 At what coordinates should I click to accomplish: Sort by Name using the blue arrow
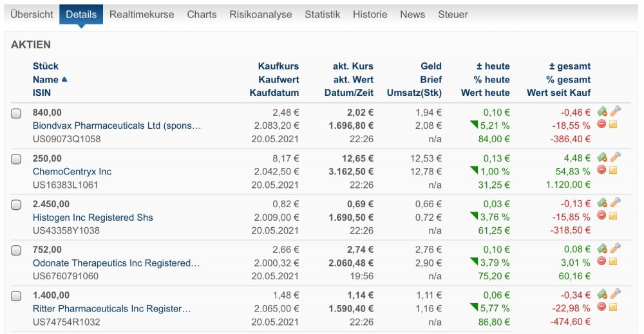[x=64, y=80]
